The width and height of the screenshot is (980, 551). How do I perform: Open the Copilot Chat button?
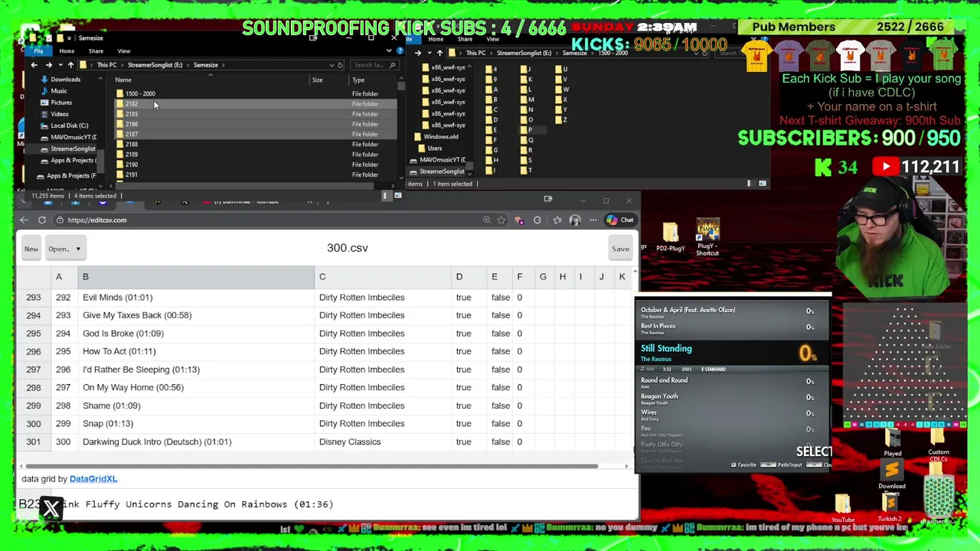point(620,220)
